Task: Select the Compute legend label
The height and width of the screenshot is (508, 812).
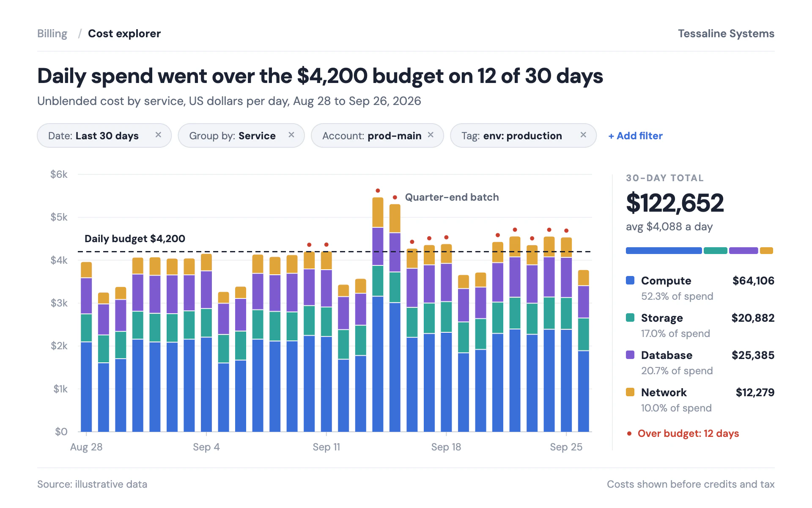Action: point(666,281)
